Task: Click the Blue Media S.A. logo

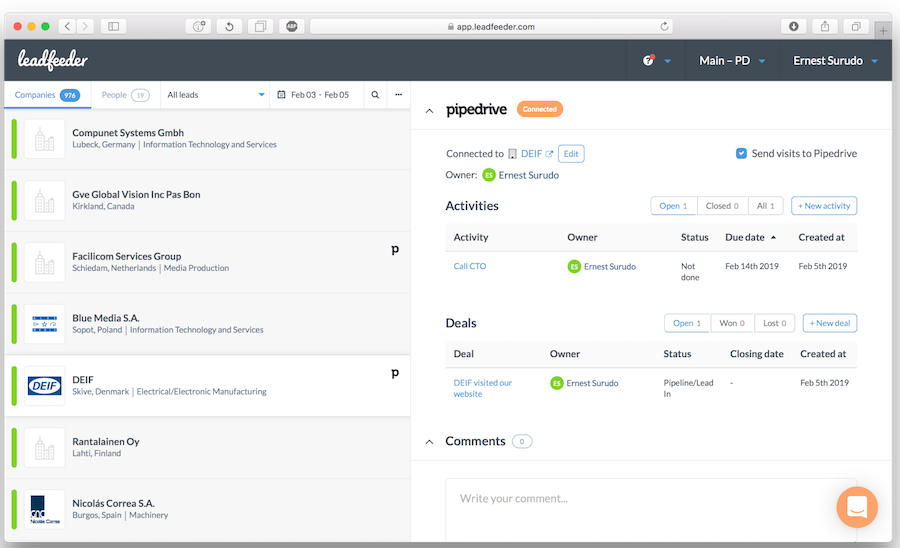Action: 44,324
